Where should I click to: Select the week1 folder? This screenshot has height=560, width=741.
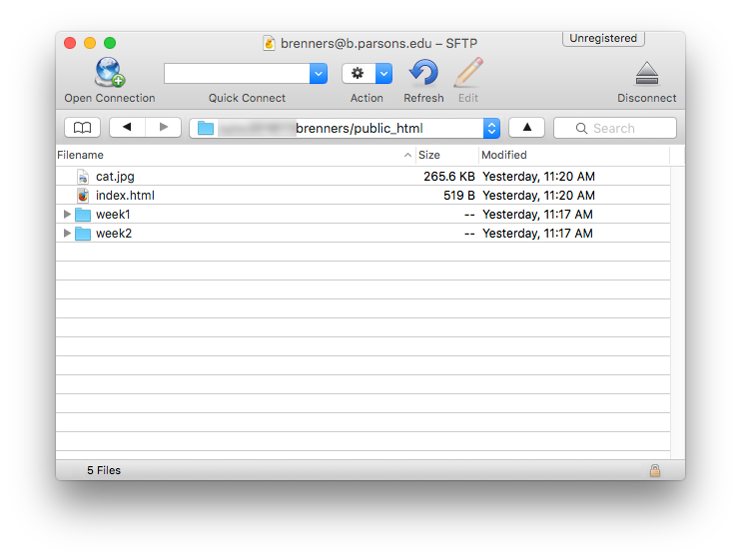click(x=363, y=214)
